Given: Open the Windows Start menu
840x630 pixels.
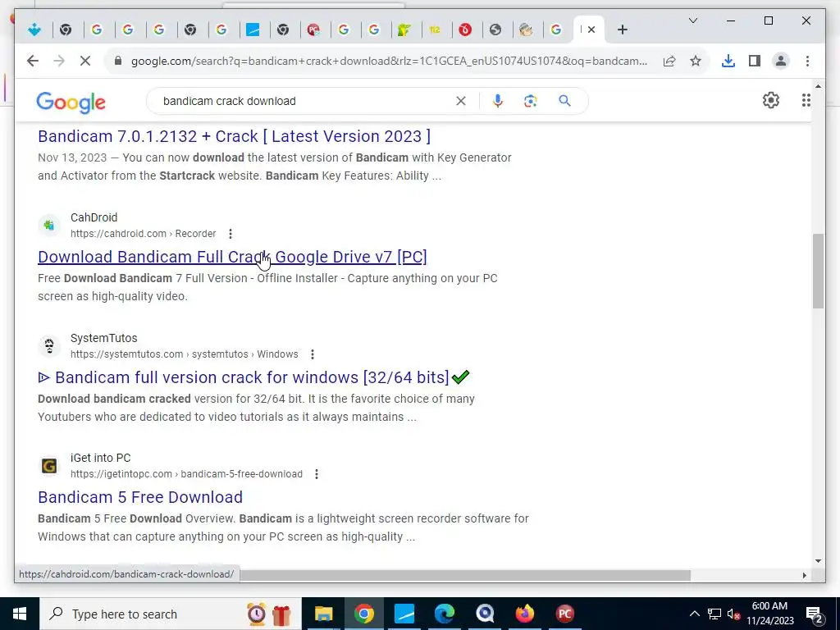Looking at the screenshot, I should (x=20, y=614).
